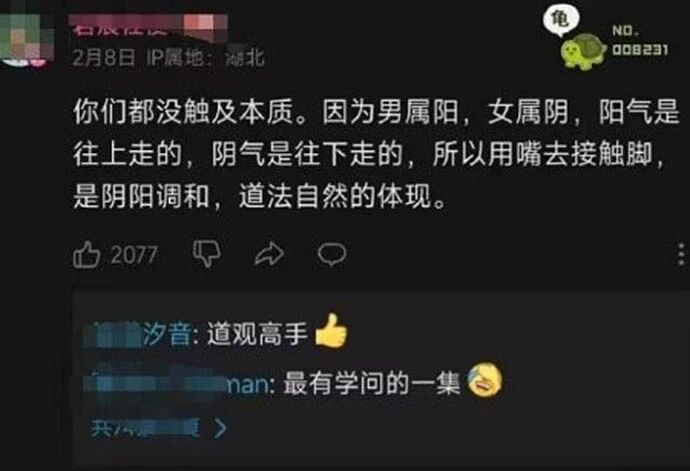Click the main comment text about 阴阳调和
The width and height of the screenshot is (690, 471).
click(x=376, y=154)
